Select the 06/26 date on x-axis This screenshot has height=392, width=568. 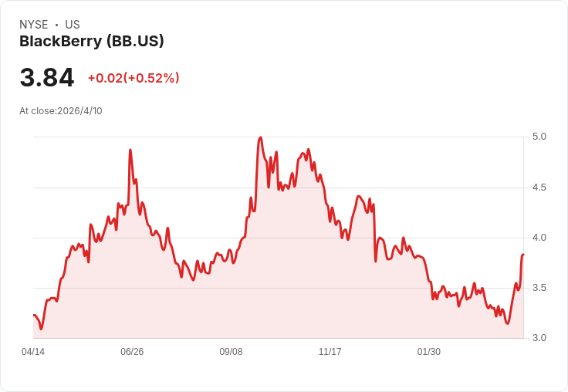coord(132,351)
